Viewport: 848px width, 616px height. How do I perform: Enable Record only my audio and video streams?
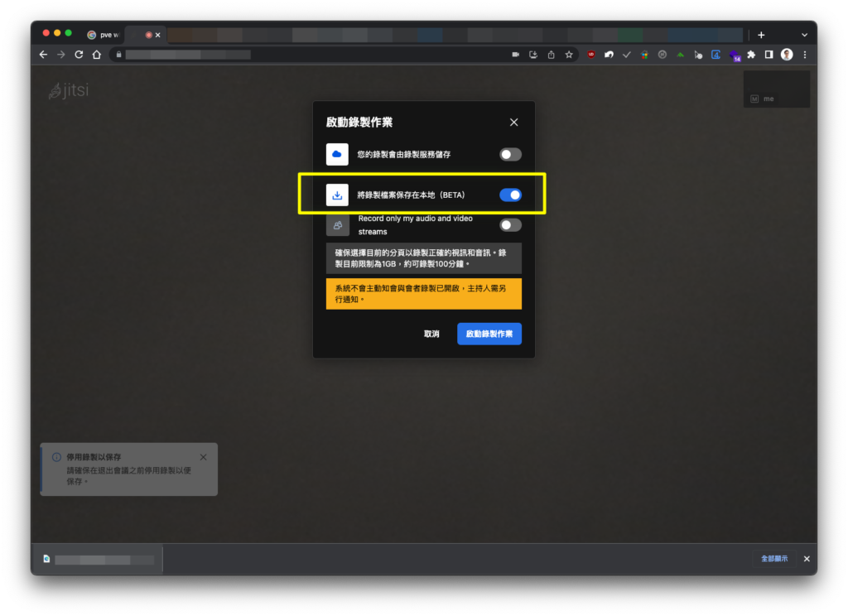click(510, 225)
